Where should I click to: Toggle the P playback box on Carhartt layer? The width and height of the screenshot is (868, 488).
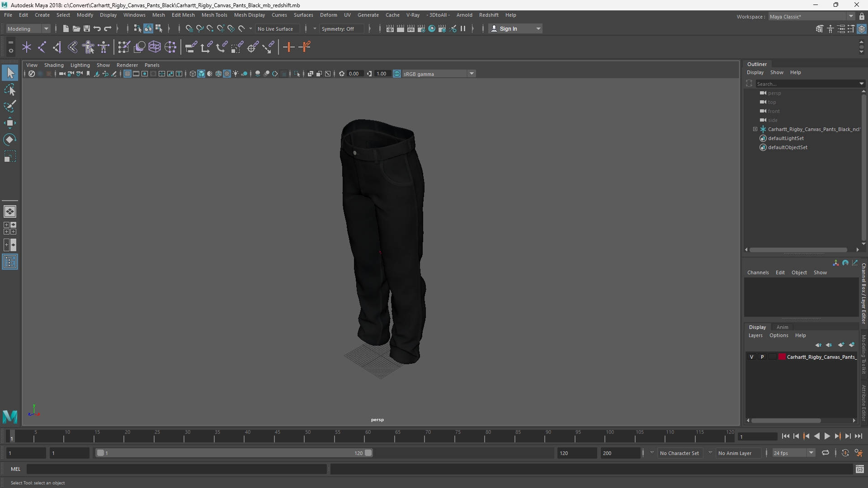click(762, 357)
